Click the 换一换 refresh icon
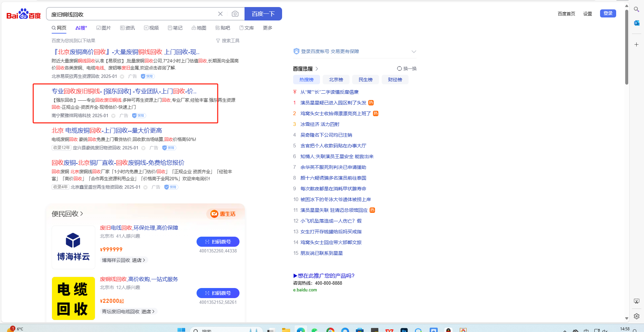The image size is (644, 332). pyautogui.click(x=399, y=68)
